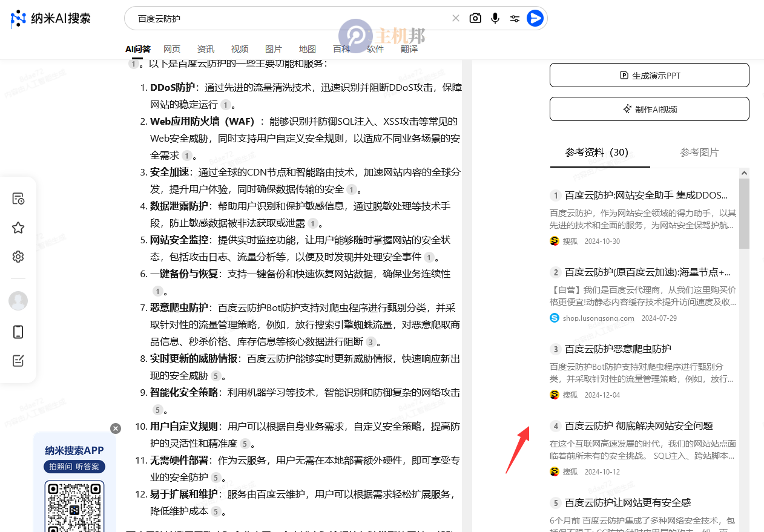Start voice search with the microphone icon
Image resolution: width=764 pixels, height=532 pixels.
495,18
